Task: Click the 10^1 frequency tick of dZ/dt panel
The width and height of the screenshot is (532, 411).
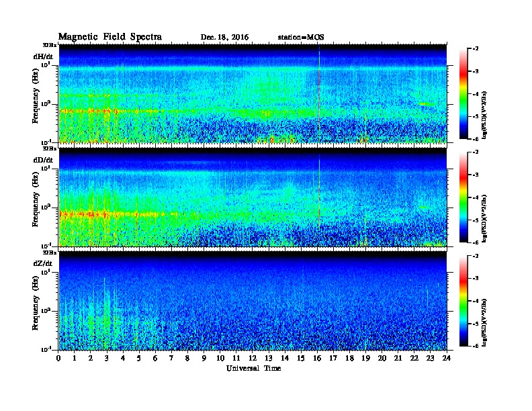Action: pos(46,272)
